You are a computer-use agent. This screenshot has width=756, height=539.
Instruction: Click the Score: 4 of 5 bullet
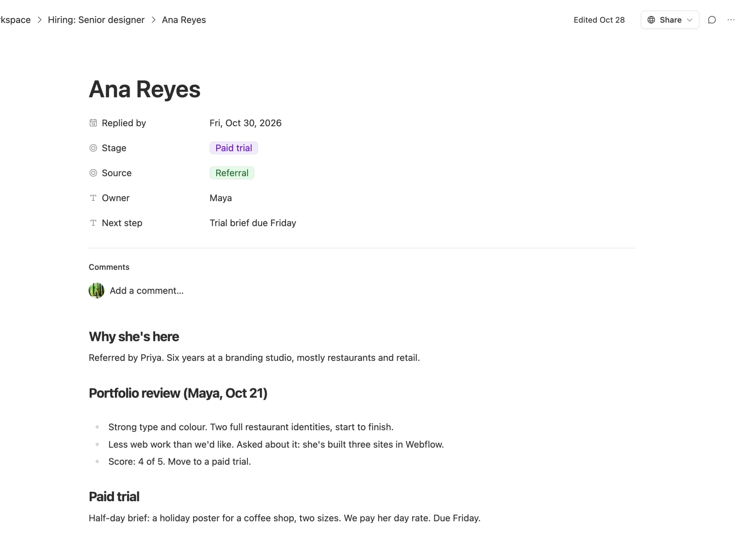click(180, 462)
